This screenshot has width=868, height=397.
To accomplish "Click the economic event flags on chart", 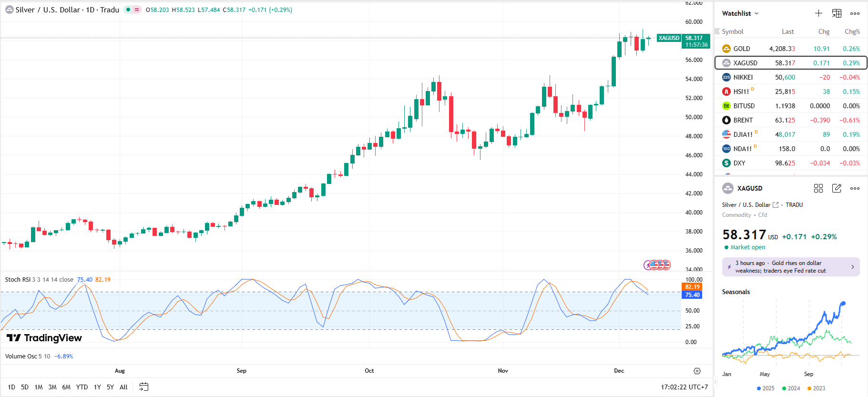I will (657, 265).
